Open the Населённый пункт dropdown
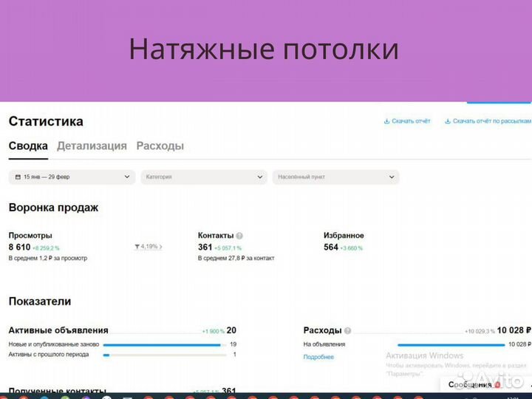This screenshot has height=399, width=532. click(336, 177)
